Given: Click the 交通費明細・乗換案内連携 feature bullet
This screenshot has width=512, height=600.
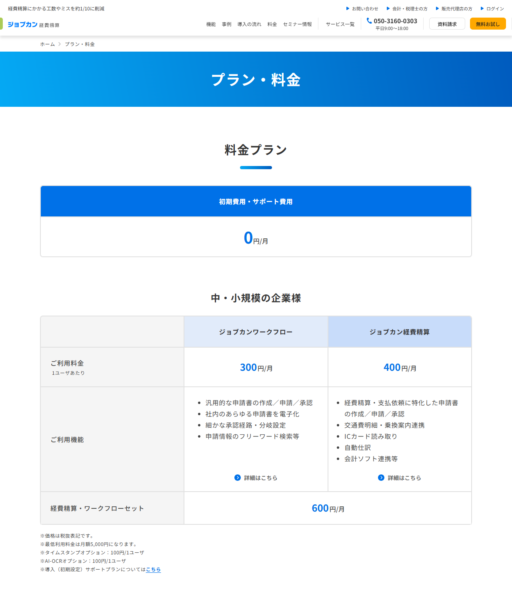Looking at the screenshot, I should (x=384, y=425).
